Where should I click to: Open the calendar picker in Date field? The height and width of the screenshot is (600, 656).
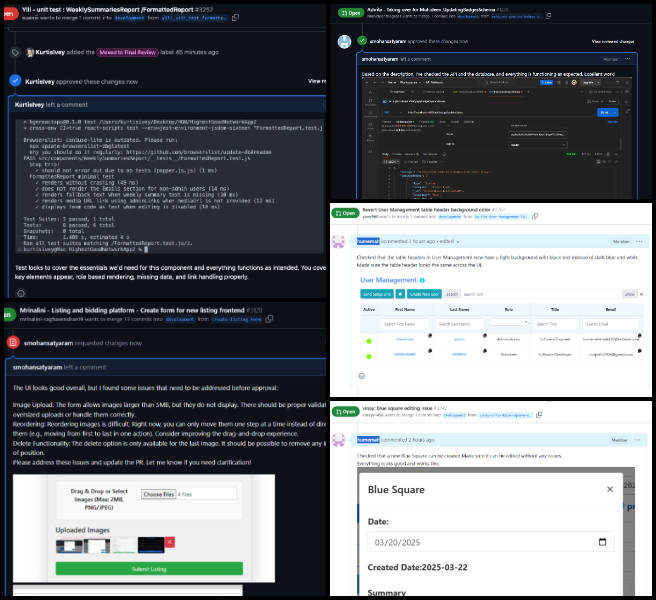tap(602, 542)
